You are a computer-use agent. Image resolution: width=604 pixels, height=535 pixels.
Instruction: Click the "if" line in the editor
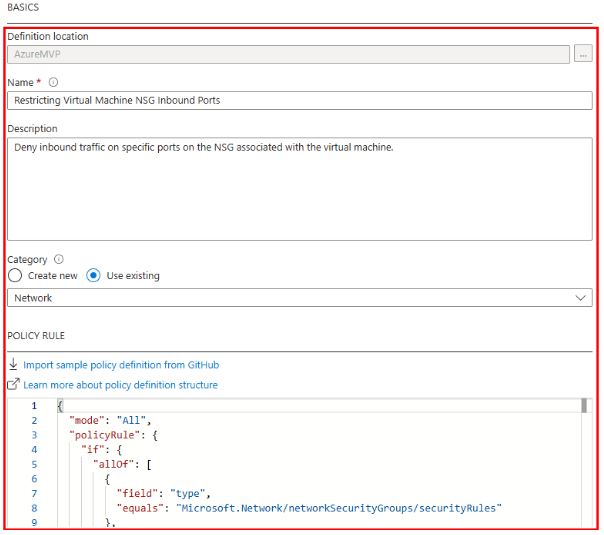point(102,449)
